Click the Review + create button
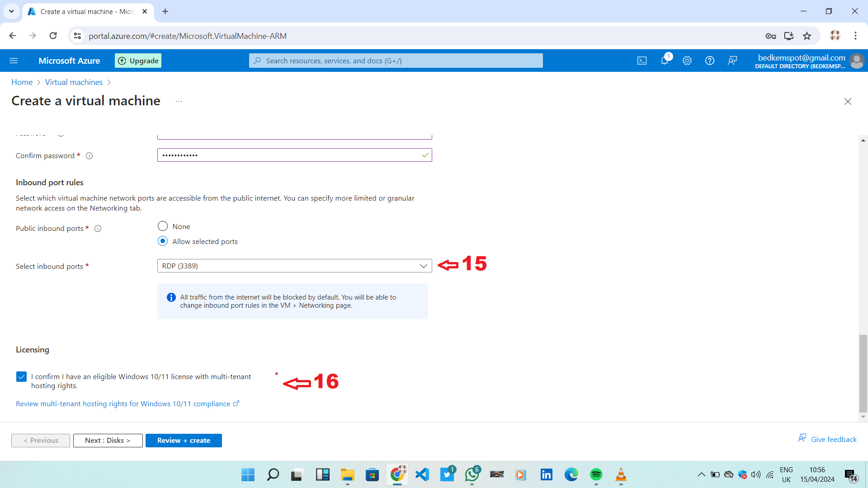868x488 pixels. coord(184,441)
